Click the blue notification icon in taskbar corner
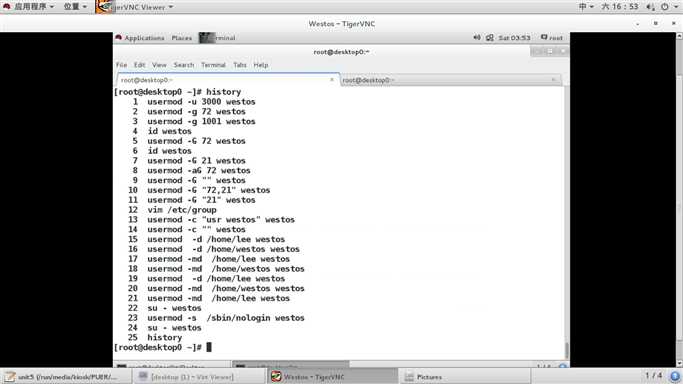683x384 pixels. click(675, 377)
